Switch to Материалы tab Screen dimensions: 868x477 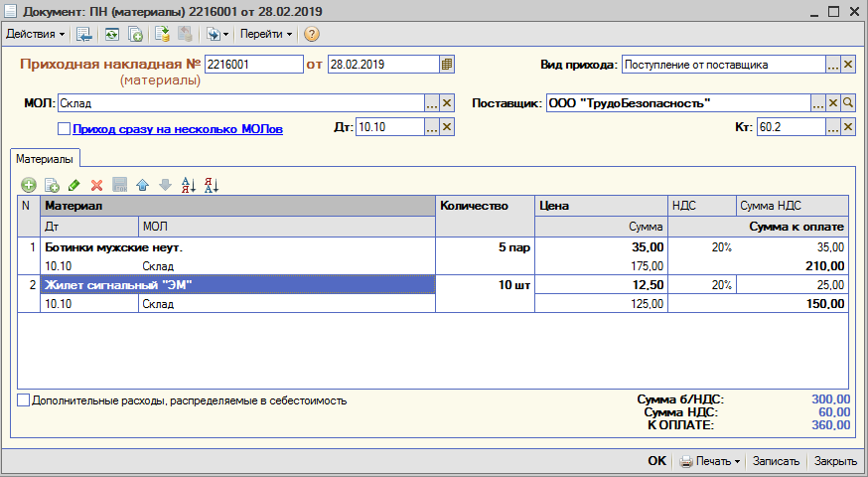45,159
